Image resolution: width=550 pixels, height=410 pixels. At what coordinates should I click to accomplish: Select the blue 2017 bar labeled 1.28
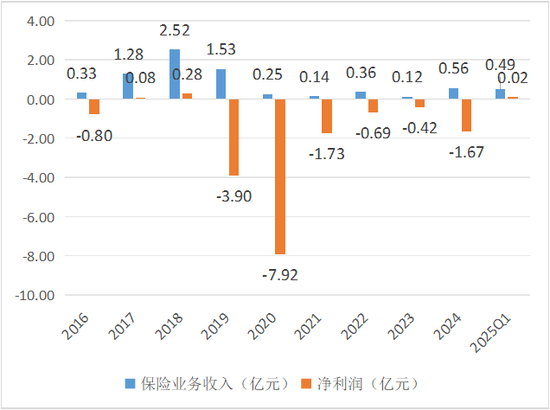pos(128,86)
